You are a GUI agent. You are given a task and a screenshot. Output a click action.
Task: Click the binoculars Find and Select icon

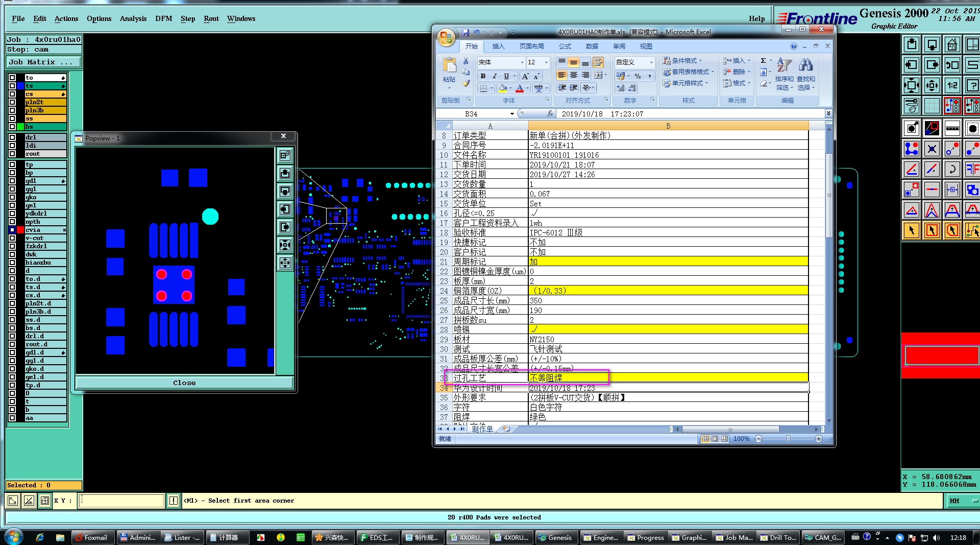pyautogui.click(x=805, y=65)
